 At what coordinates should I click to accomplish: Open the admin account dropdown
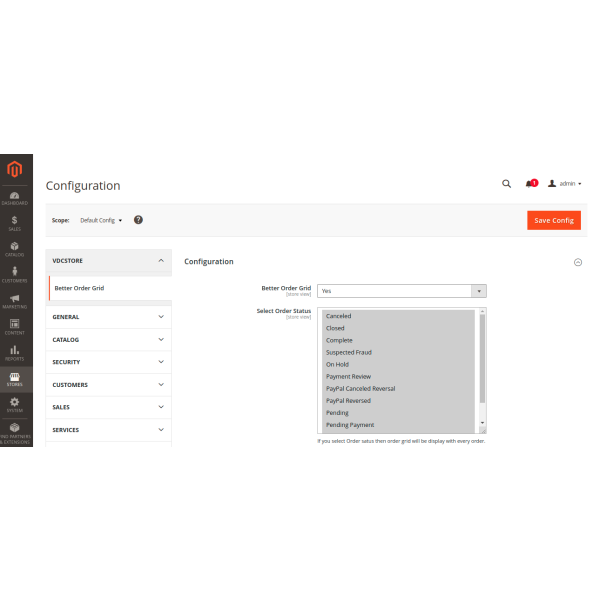click(x=565, y=184)
